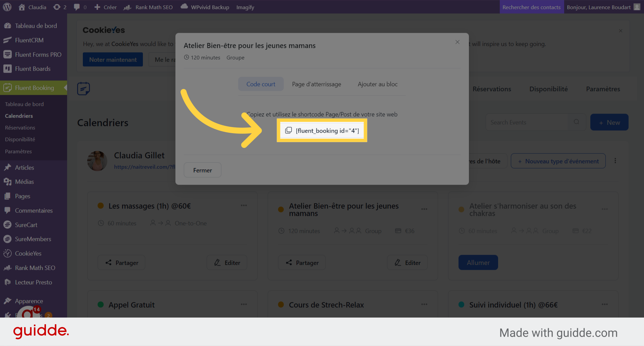Open WordPress logo menu in admin bar
This screenshot has width=644, height=346.
click(x=7, y=7)
